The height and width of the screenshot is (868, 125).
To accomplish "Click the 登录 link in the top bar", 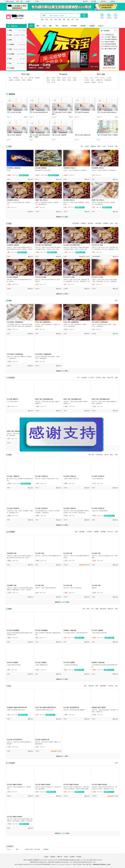I will [x=18, y=1].
